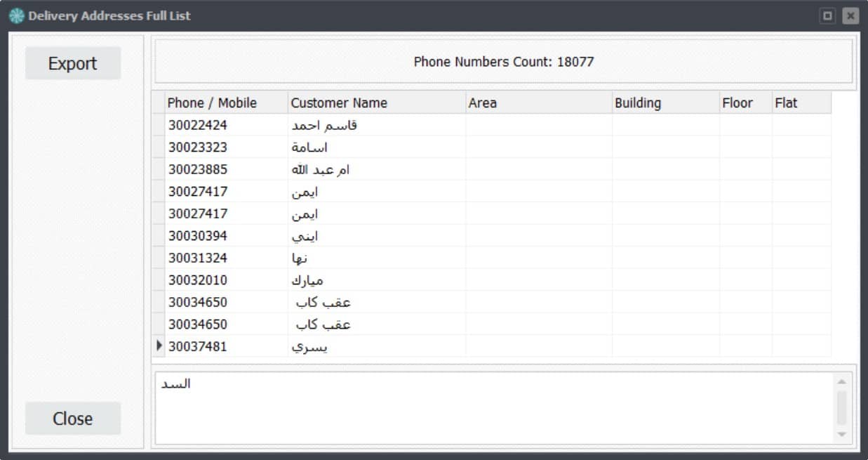
Task: Select the phone number 30023323
Action: point(198,147)
